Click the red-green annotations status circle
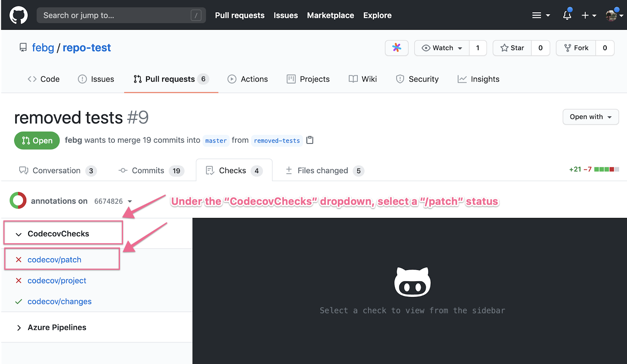This screenshot has height=364, width=627. point(18,200)
